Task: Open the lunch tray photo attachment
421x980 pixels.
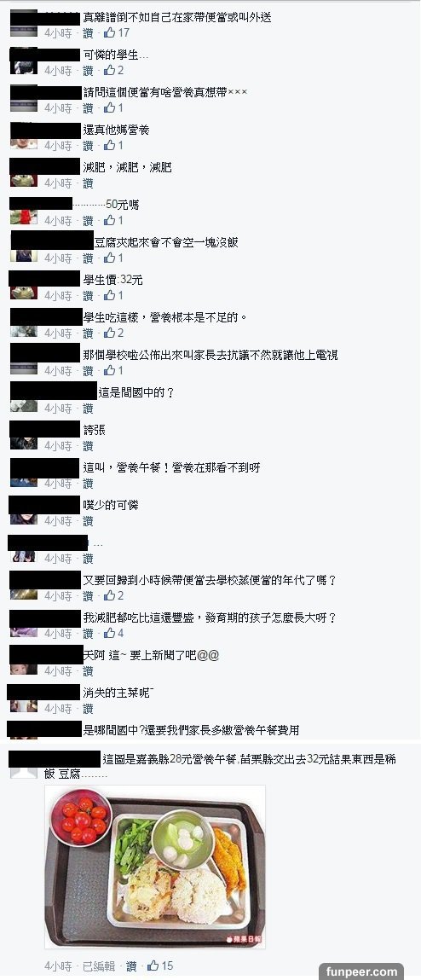Action: point(155,867)
